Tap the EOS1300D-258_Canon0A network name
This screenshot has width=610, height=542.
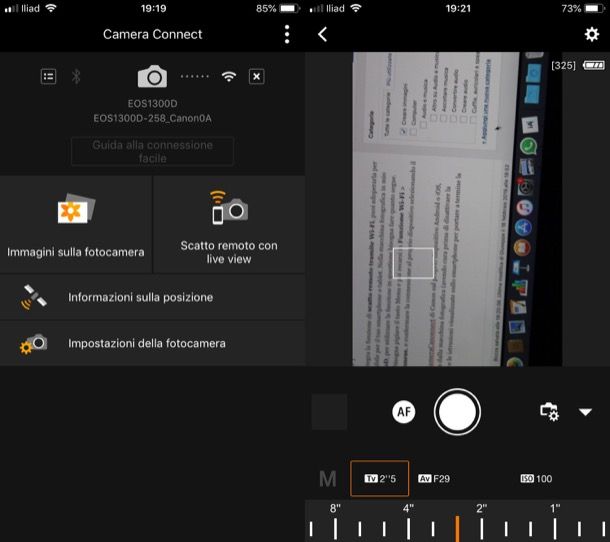(152, 118)
